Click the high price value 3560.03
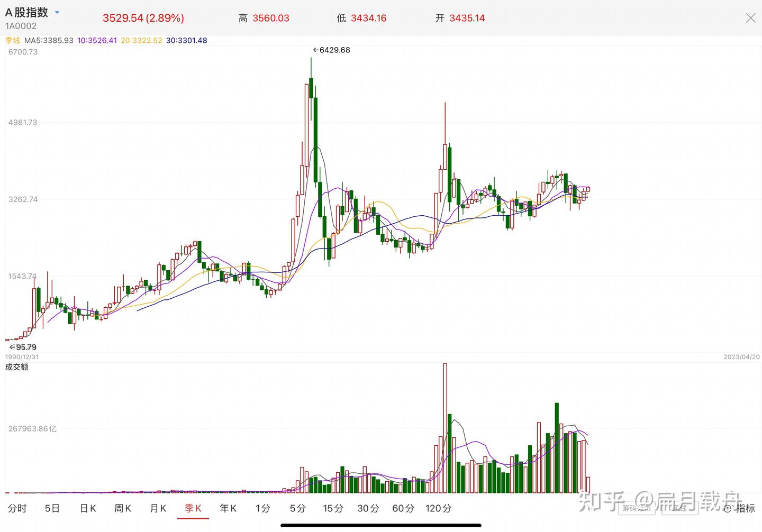Viewport: 762px width, 532px height. tap(271, 18)
